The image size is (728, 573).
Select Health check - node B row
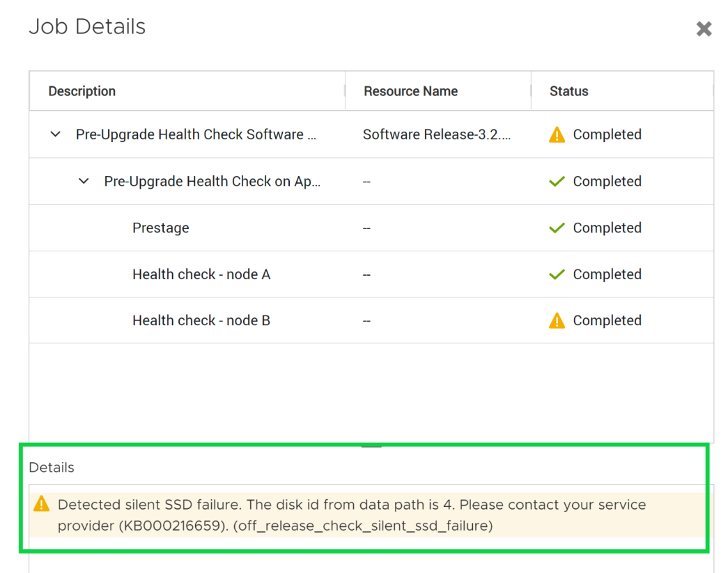click(x=201, y=321)
